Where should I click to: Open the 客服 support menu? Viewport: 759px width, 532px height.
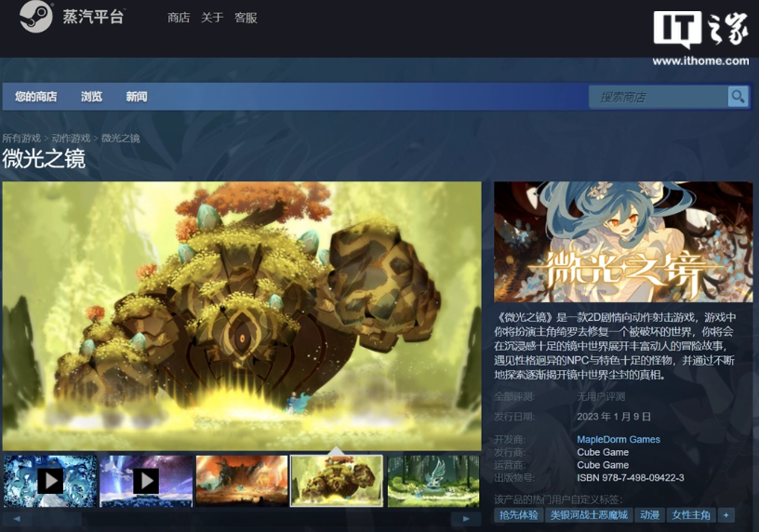[x=246, y=18]
